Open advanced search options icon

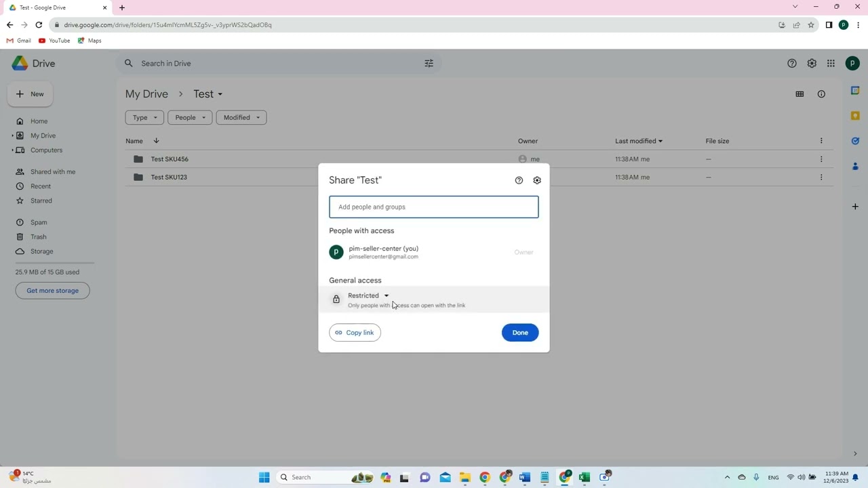click(429, 64)
